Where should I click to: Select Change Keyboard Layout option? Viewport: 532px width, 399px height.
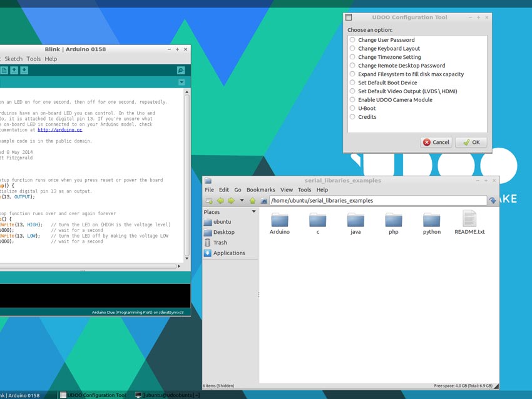[x=385, y=49]
